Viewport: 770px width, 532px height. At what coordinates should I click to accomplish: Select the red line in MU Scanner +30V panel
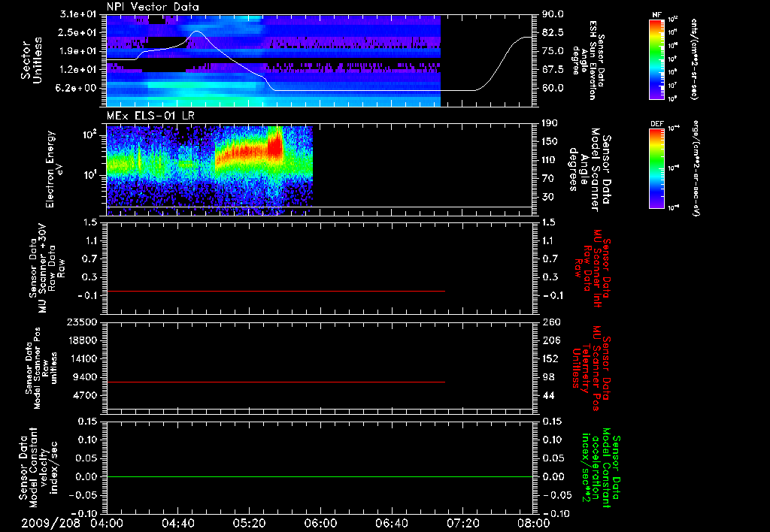coord(275,291)
